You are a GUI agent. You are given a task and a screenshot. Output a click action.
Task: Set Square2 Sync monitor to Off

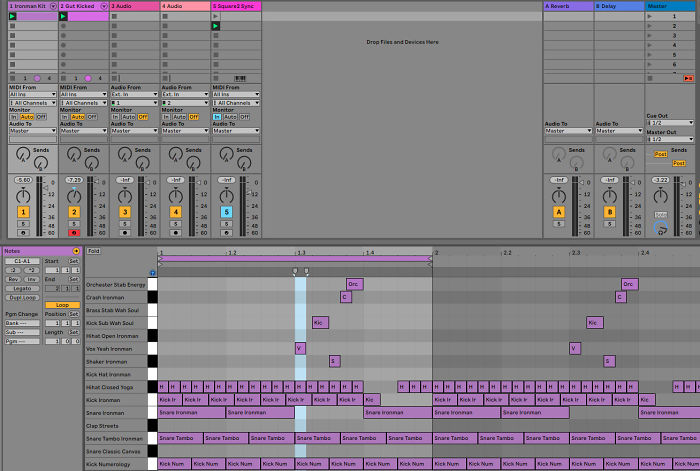click(x=245, y=117)
